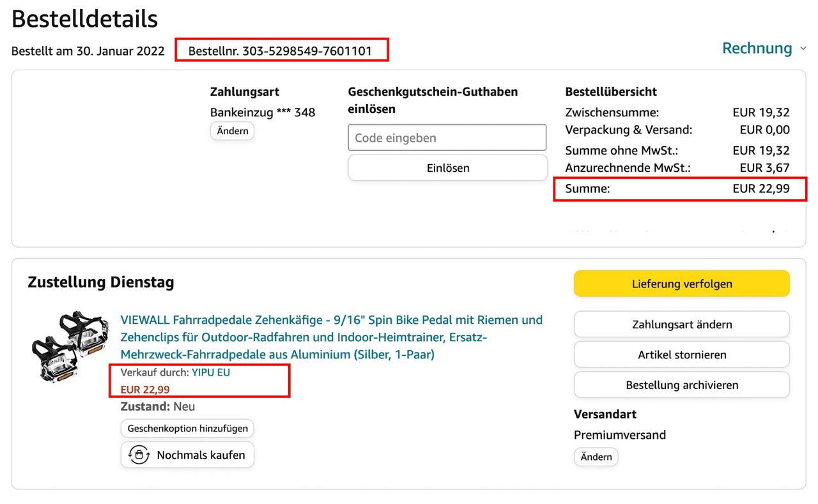The height and width of the screenshot is (504, 818).
Task: Click the buy-again cart icon
Action: 139,455
